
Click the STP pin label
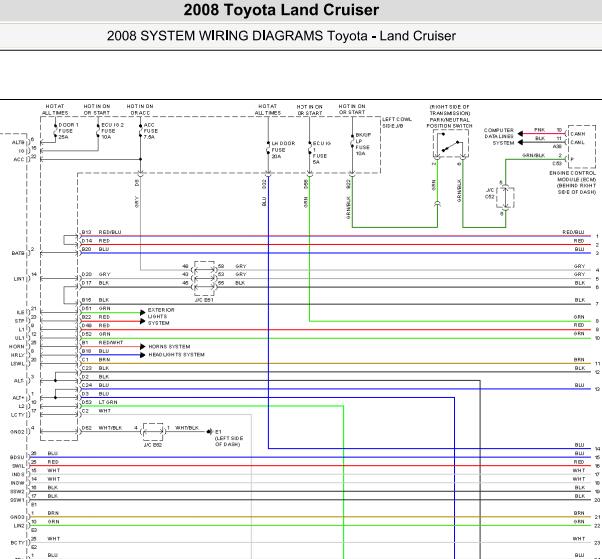[20, 321]
